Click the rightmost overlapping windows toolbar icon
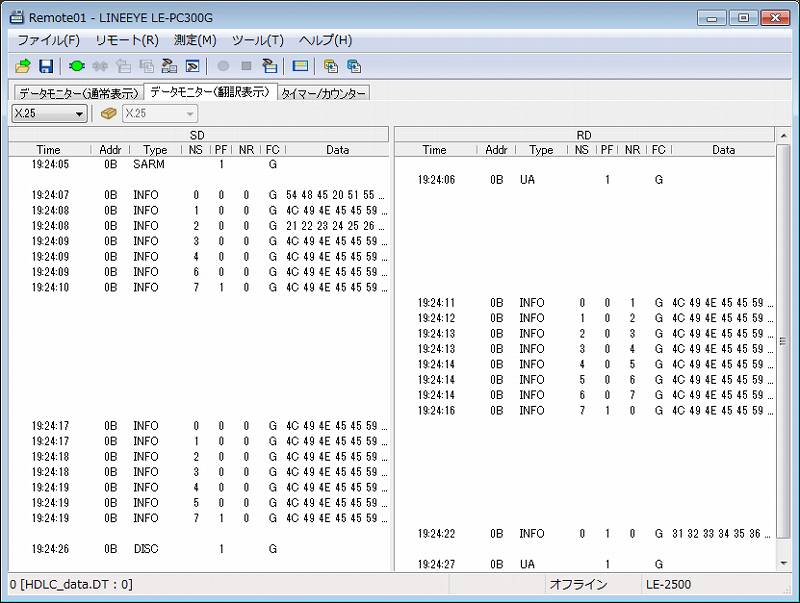Viewport: 800px width, 603px height. [x=354, y=66]
